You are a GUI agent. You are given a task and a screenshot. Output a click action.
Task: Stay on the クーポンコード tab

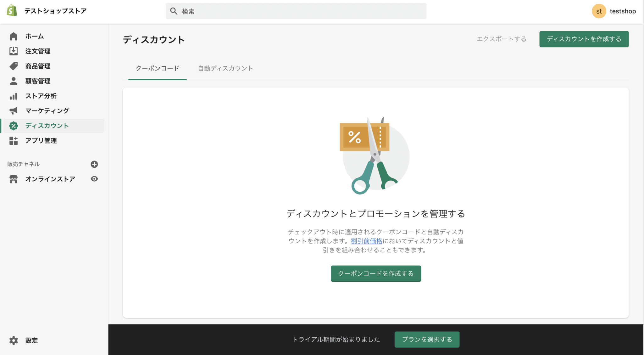pos(157,68)
